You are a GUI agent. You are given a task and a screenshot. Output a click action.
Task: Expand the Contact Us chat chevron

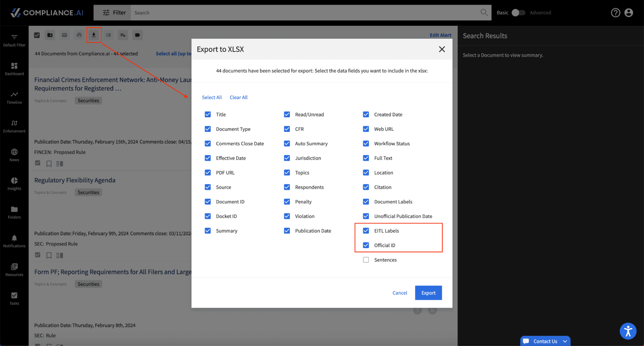click(x=565, y=341)
